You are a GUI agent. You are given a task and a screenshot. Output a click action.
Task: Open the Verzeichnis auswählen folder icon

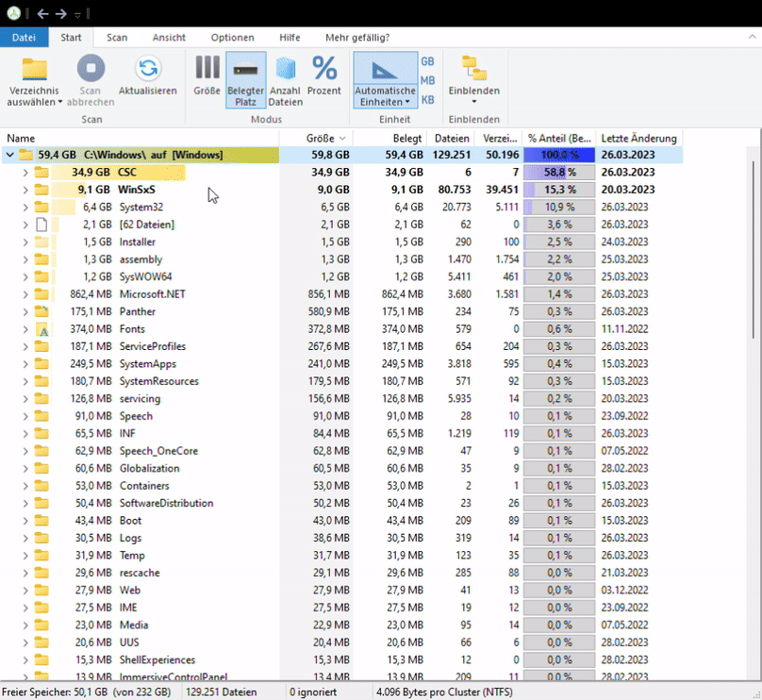(x=34, y=69)
